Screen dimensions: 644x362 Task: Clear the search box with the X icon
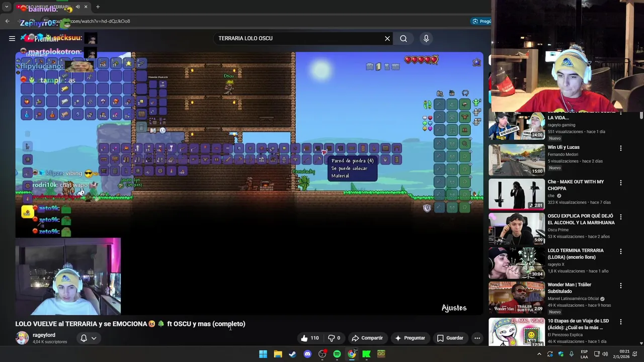tap(387, 38)
